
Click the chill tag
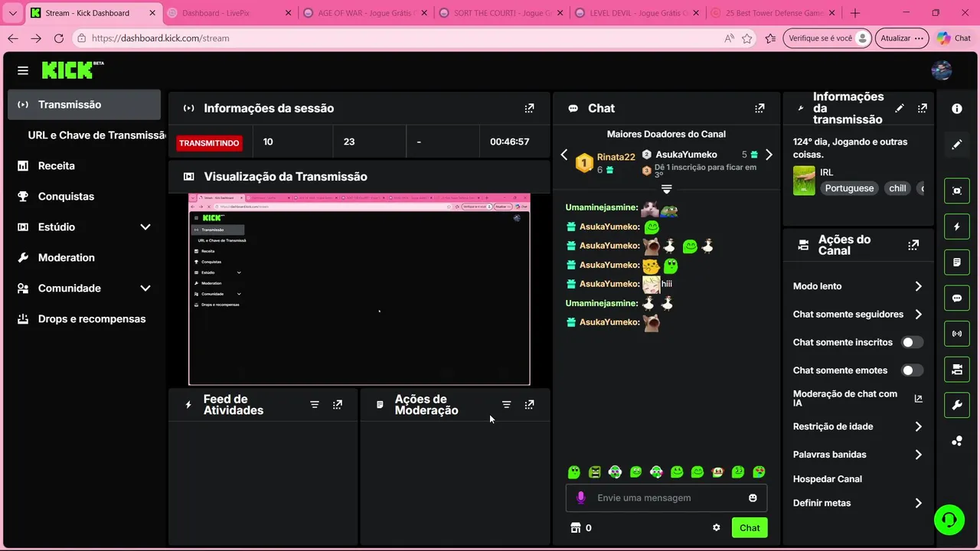coord(897,188)
